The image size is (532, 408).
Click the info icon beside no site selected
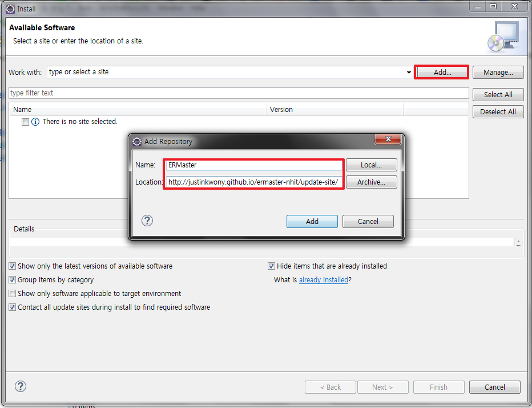pyautogui.click(x=35, y=122)
